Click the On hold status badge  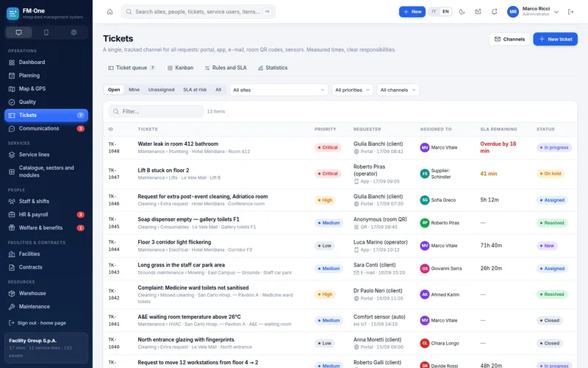tap(550, 174)
